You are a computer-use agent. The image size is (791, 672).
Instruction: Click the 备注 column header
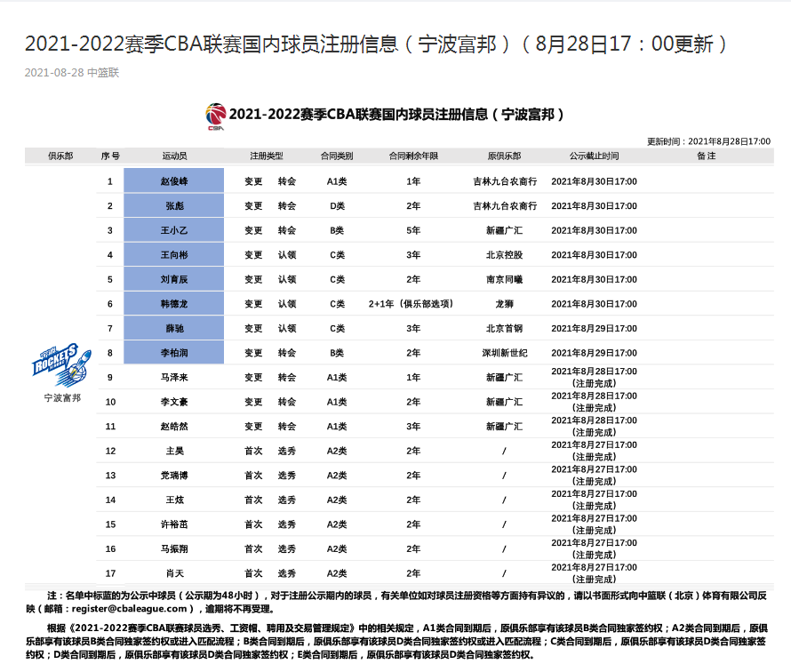(x=707, y=156)
